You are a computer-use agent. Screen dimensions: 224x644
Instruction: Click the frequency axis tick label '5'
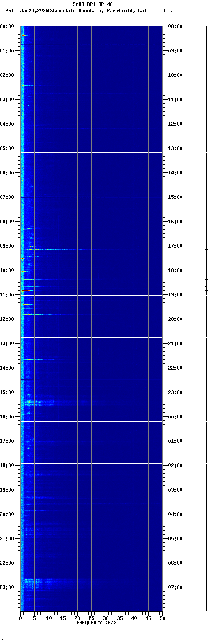click(34, 618)
